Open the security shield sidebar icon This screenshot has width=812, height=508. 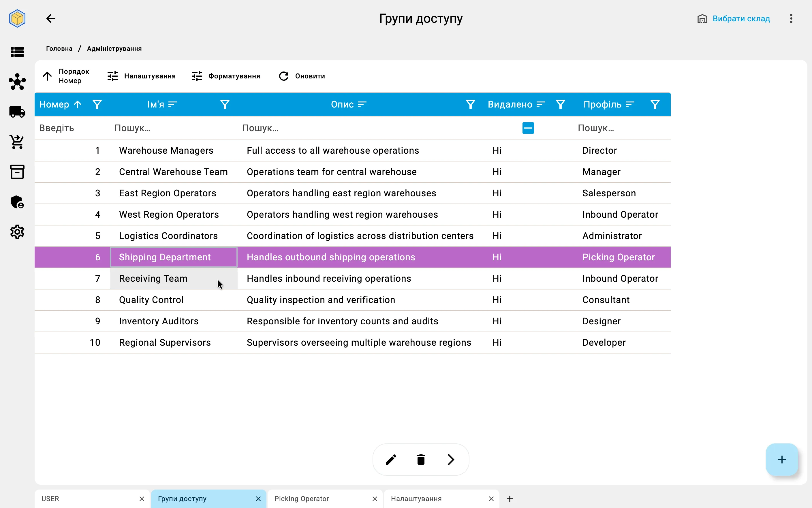(17, 202)
